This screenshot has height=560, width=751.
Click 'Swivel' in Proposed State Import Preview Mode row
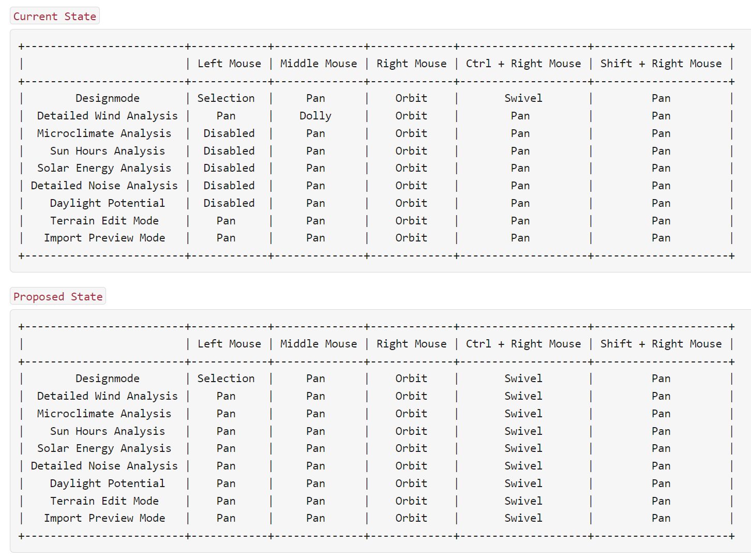coord(523,518)
